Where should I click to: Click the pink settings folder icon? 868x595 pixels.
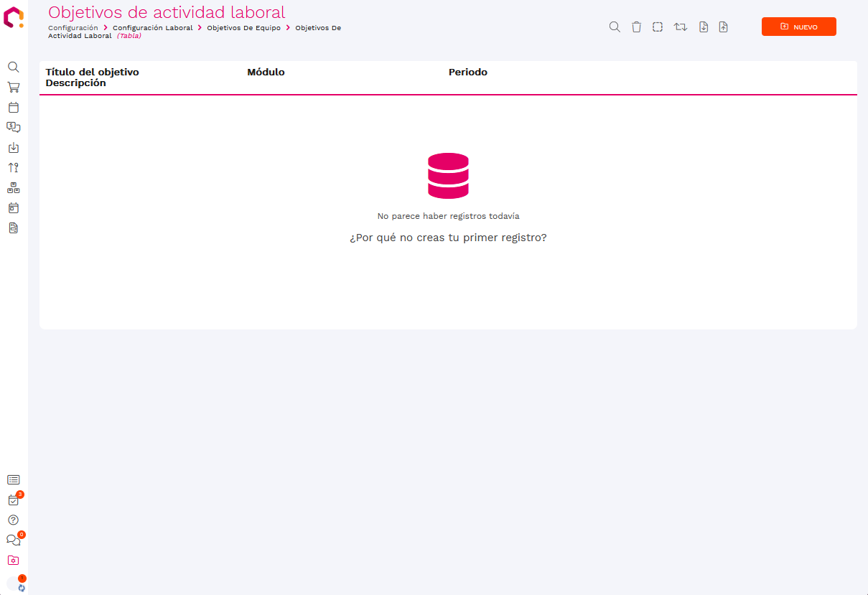click(13, 561)
